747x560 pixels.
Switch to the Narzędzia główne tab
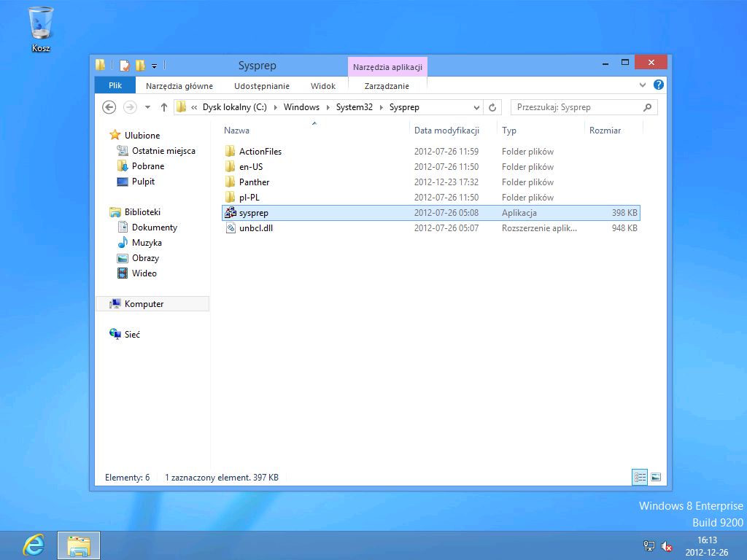[179, 86]
